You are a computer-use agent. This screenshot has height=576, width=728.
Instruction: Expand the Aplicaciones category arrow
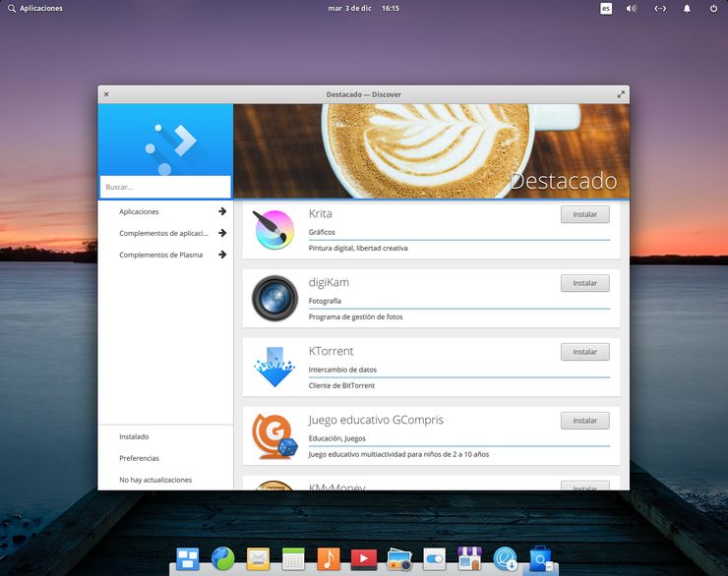(222, 211)
